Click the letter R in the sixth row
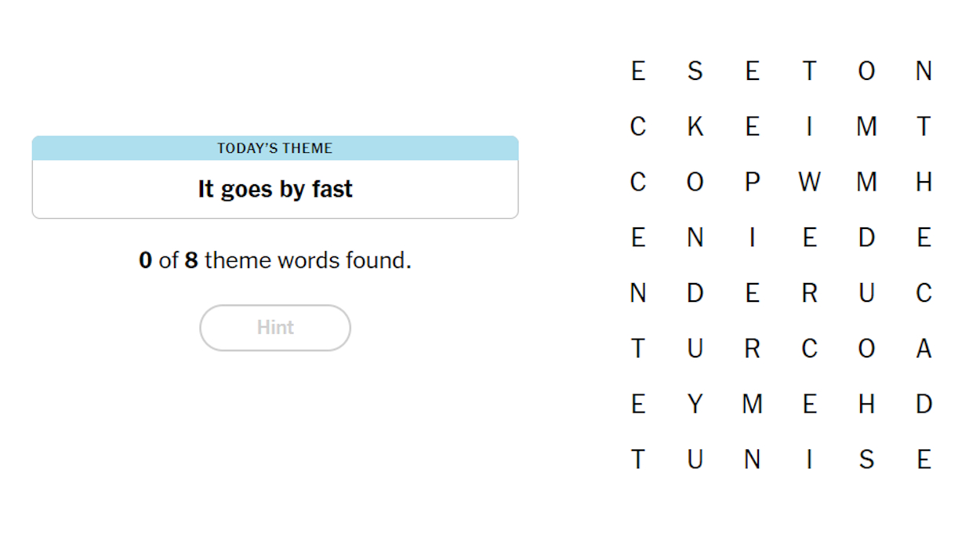Image resolution: width=980 pixels, height=552 pixels. [x=752, y=348]
